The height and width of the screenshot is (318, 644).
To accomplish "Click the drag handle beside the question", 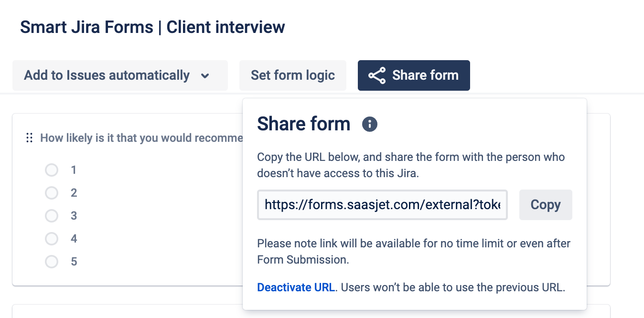I will [x=29, y=138].
